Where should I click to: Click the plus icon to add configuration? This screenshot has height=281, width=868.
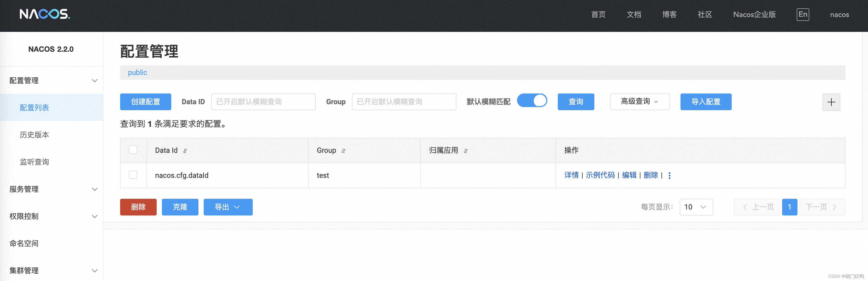(831, 102)
